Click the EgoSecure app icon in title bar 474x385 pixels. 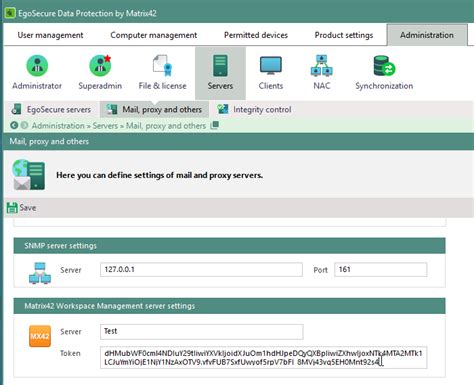[x=10, y=13]
